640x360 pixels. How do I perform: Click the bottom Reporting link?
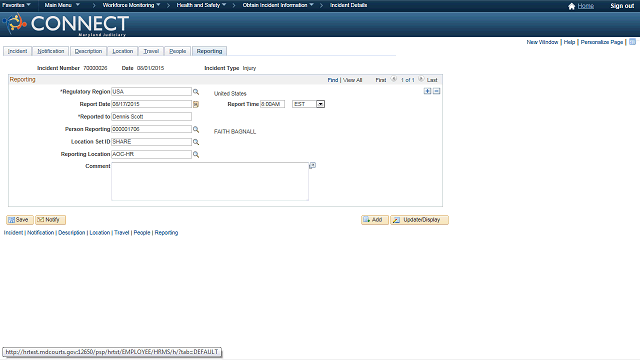click(x=166, y=233)
